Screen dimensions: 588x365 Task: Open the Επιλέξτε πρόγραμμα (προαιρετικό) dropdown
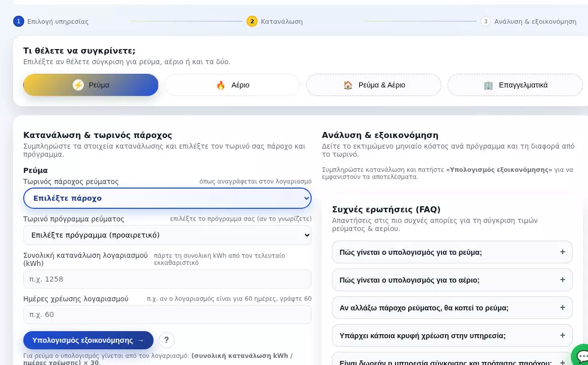coord(167,235)
